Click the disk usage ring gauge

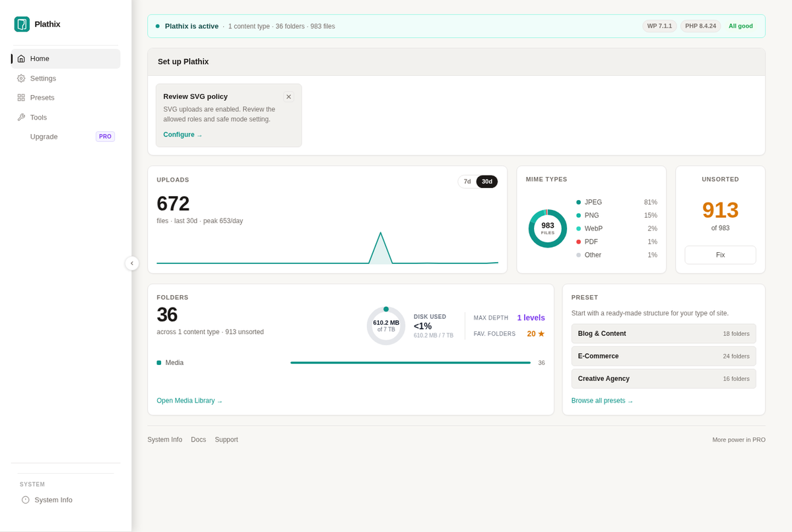[x=386, y=325]
